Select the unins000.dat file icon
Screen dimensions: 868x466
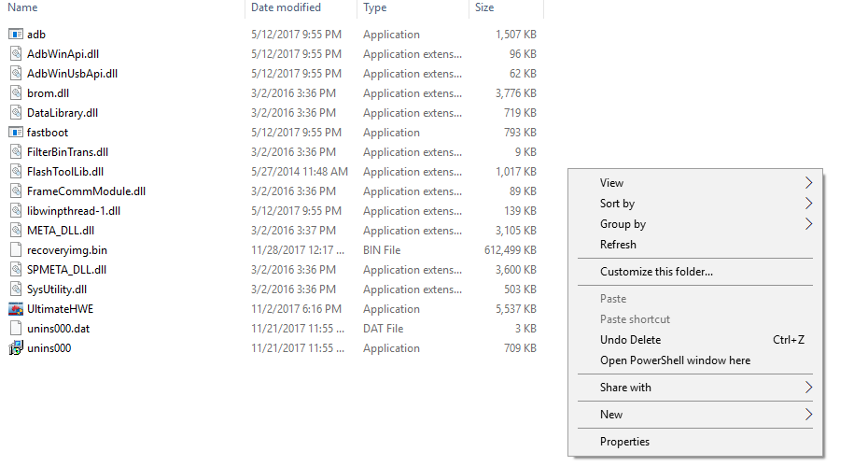click(16, 329)
